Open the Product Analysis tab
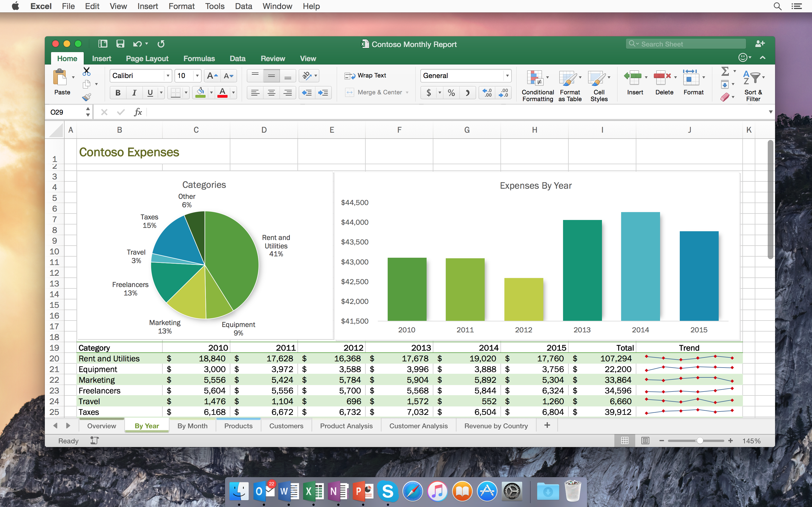 point(345,426)
